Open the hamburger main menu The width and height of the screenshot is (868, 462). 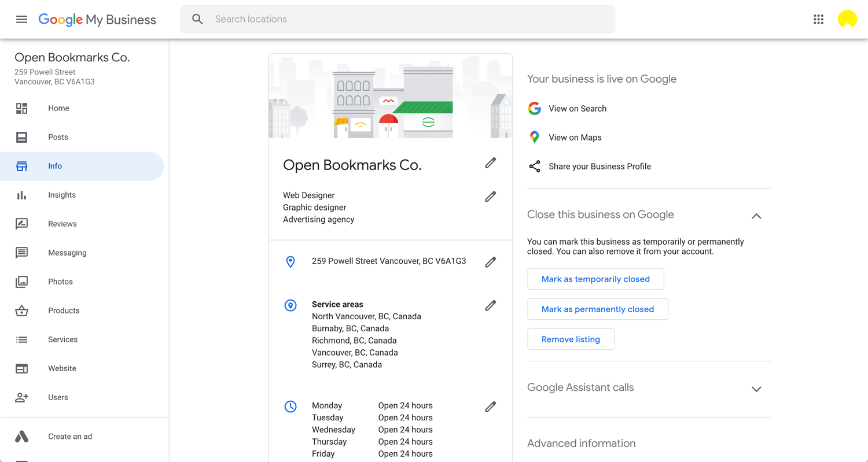tap(21, 19)
